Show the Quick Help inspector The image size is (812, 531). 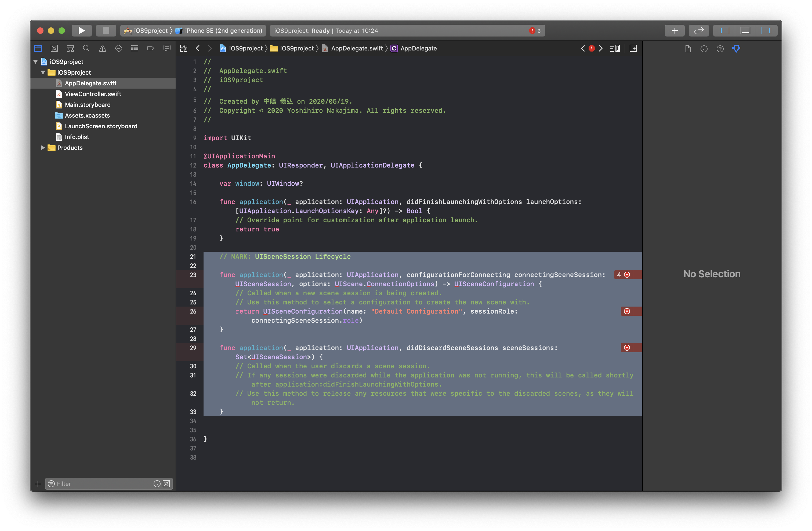(720, 49)
